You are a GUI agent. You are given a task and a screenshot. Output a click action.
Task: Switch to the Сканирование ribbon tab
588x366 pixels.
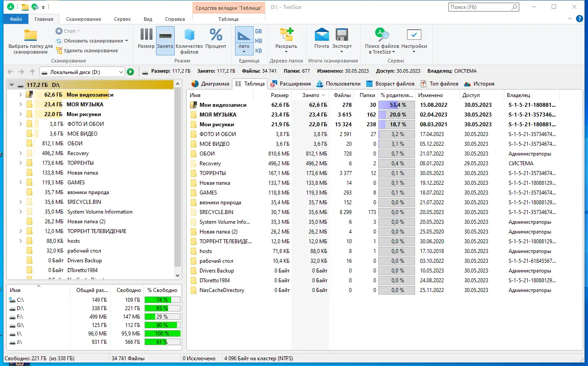pos(84,19)
